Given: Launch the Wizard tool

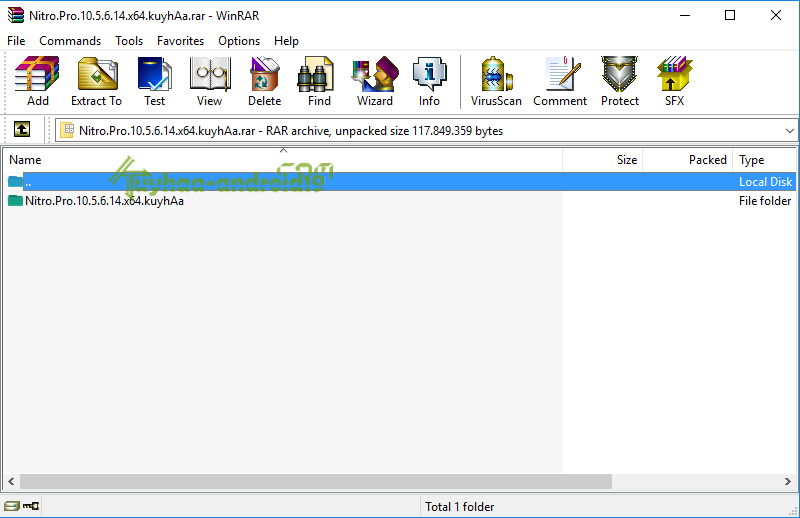Looking at the screenshot, I should pos(374,80).
